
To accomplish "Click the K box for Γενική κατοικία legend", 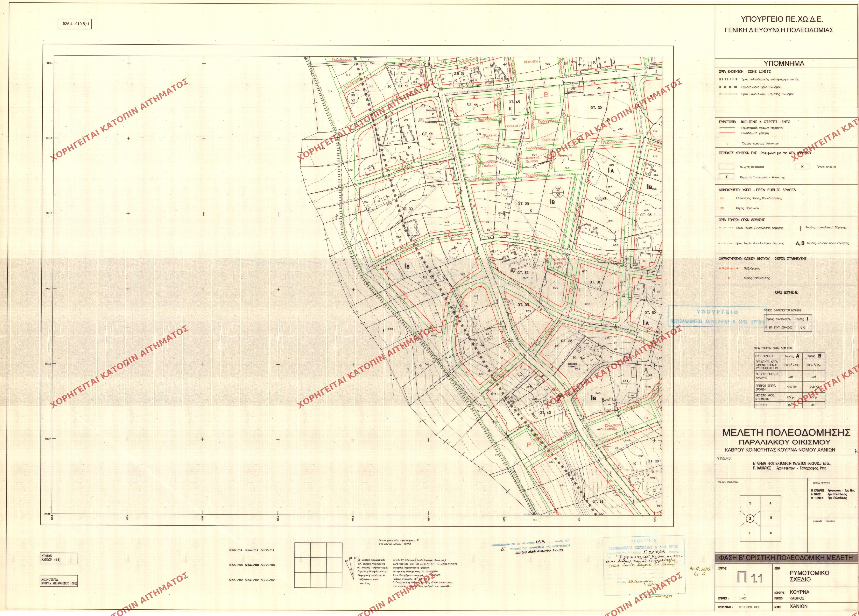I will pos(802,167).
